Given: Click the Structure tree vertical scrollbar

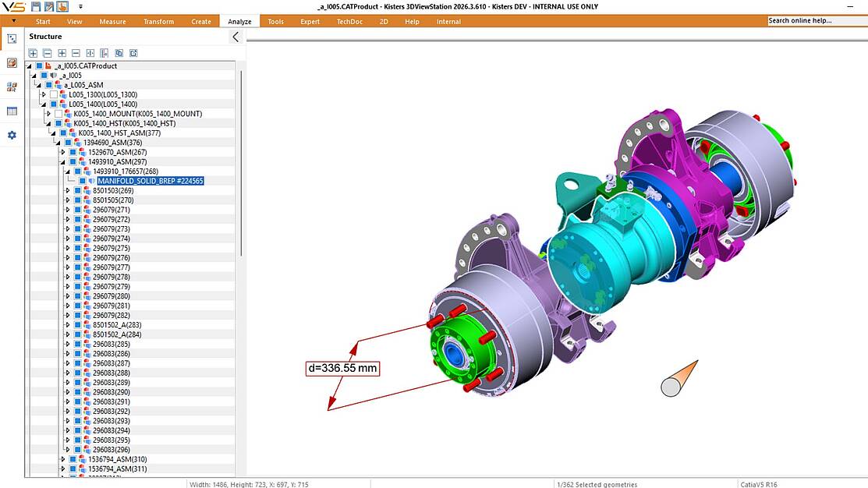Looking at the screenshot, I should coord(241,163).
